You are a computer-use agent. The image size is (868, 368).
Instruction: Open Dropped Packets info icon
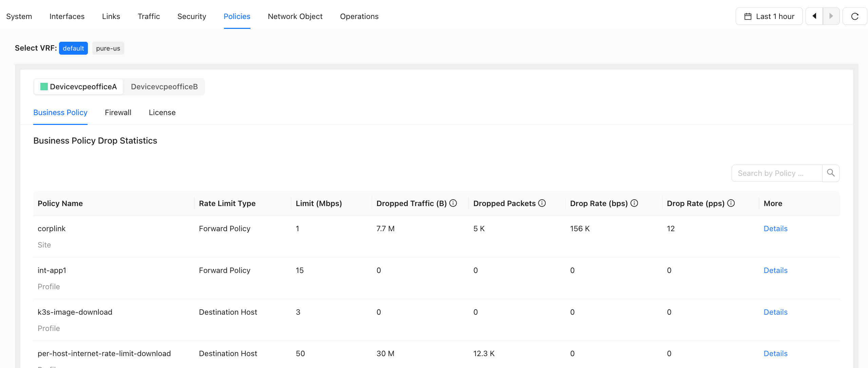click(542, 203)
